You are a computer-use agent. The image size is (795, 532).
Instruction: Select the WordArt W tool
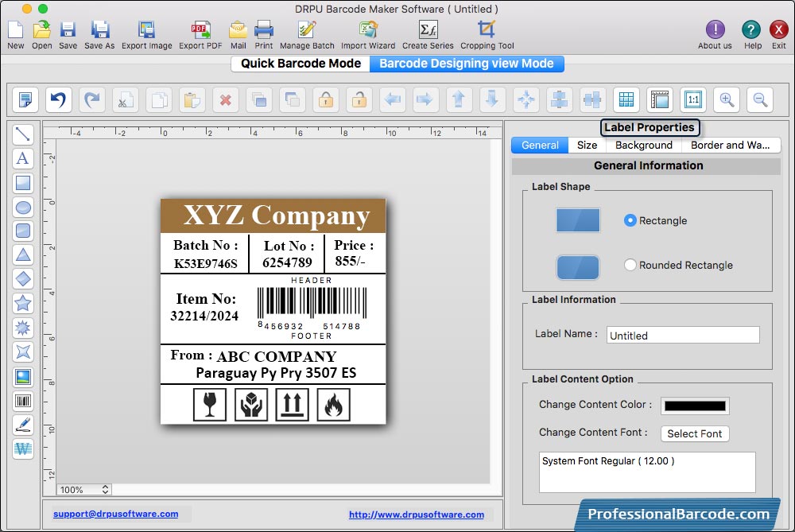click(x=23, y=449)
